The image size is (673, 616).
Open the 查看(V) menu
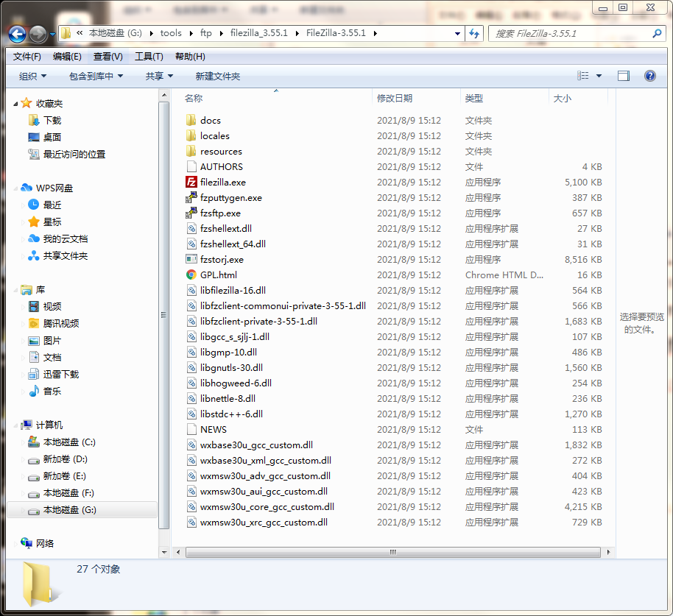(x=108, y=57)
